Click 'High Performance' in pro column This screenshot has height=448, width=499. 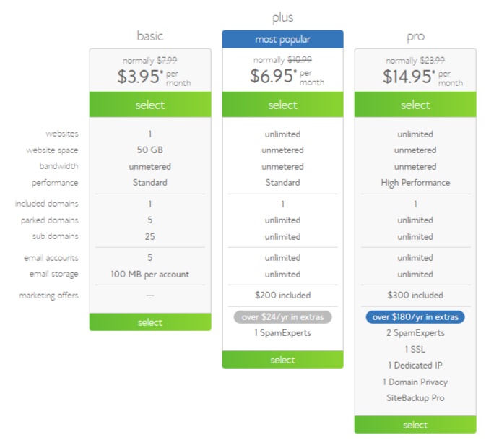(415, 183)
